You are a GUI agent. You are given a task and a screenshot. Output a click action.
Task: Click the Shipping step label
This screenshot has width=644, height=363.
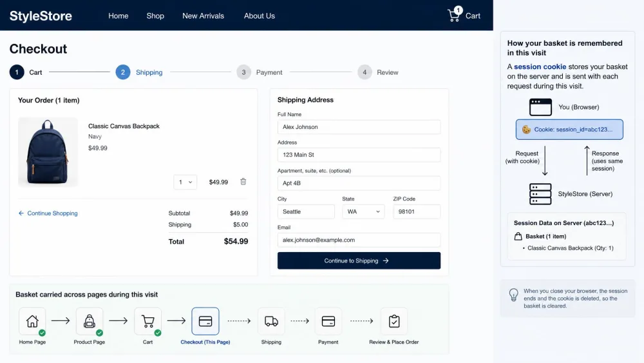(x=149, y=72)
